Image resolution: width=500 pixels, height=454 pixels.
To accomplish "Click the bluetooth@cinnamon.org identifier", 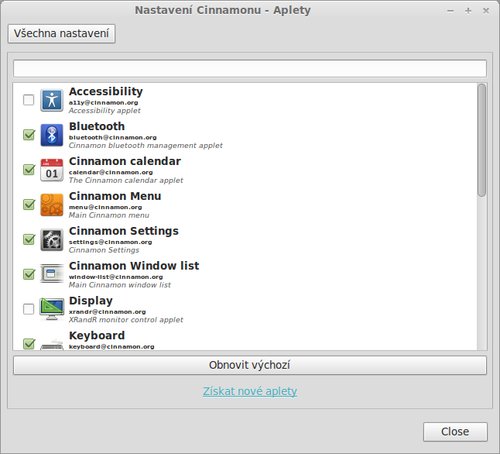I will click(113, 137).
